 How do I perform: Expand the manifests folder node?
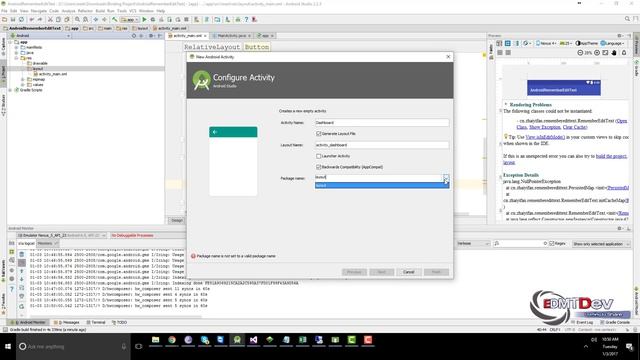coord(17,47)
